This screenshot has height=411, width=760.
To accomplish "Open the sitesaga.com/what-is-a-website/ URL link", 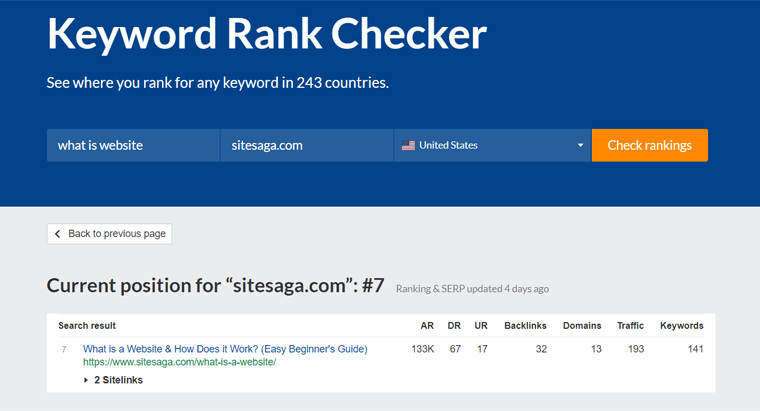I will pyautogui.click(x=179, y=362).
